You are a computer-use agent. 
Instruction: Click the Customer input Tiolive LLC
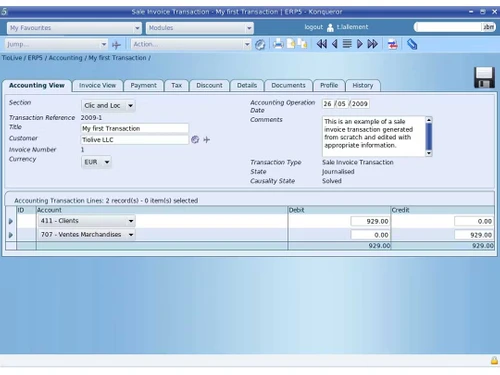pyautogui.click(x=135, y=140)
